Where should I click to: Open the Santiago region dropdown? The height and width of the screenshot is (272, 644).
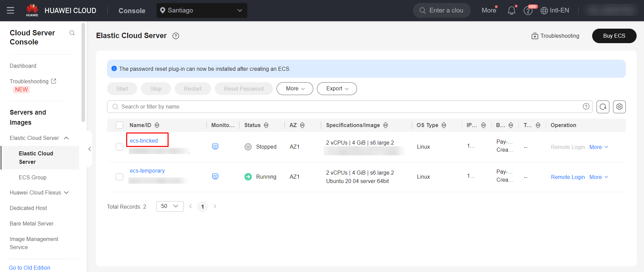(x=202, y=10)
